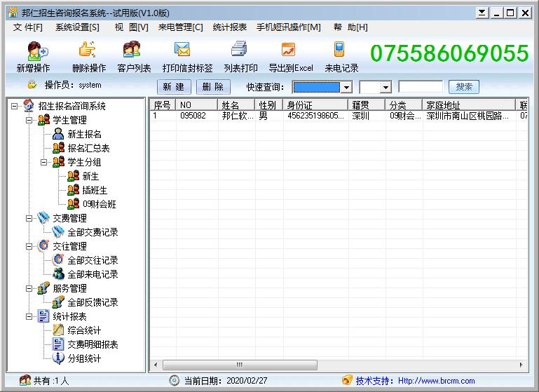Viewport: 539px width, 392px height.
Task: Click the 分类 column header
Action: (404, 105)
